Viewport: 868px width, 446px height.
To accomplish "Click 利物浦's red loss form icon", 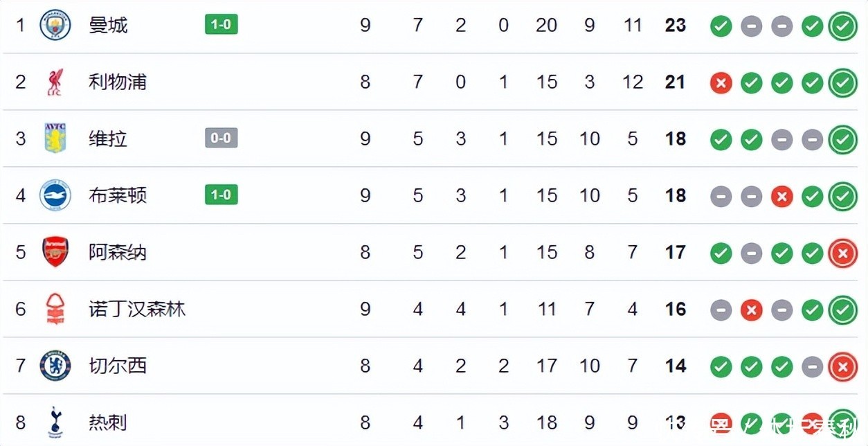I will point(721,84).
